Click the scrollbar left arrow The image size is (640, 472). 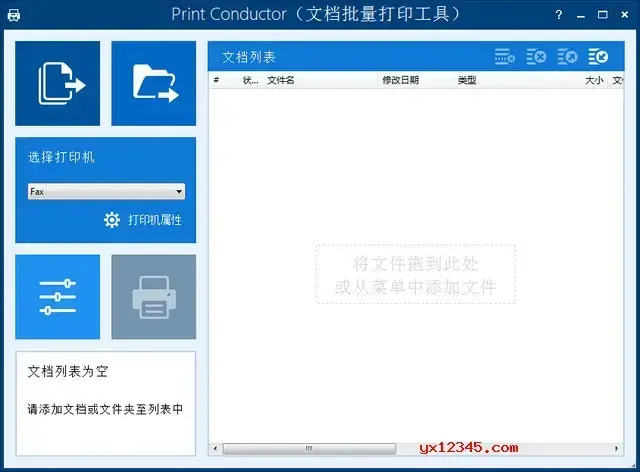pyautogui.click(x=216, y=449)
